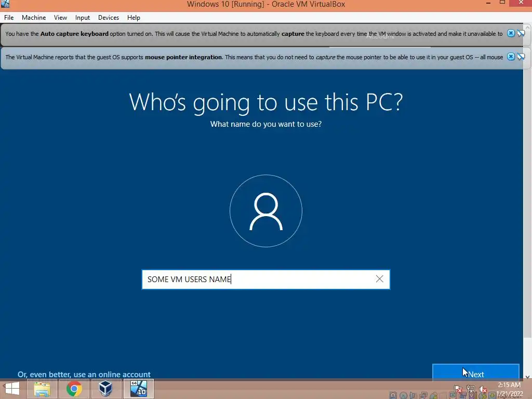Viewport: 532px width, 399px height.
Task: Open the Windows Start button
Action: (x=12, y=389)
